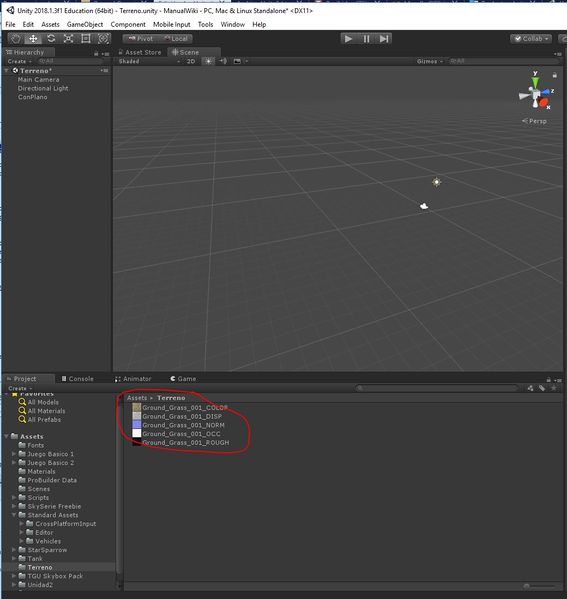Viewport: 567px width, 599px height.
Task: Open the Collab dropdown
Action: (x=531, y=39)
